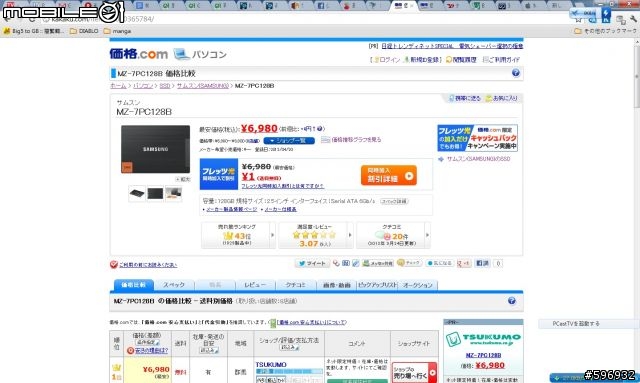
Task: Click the 拡大 enlarge image button
Action: [x=183, y=179]
